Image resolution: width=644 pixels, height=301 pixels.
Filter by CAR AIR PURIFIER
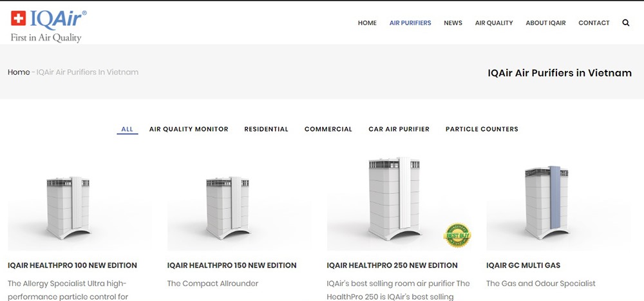point(399,129)
